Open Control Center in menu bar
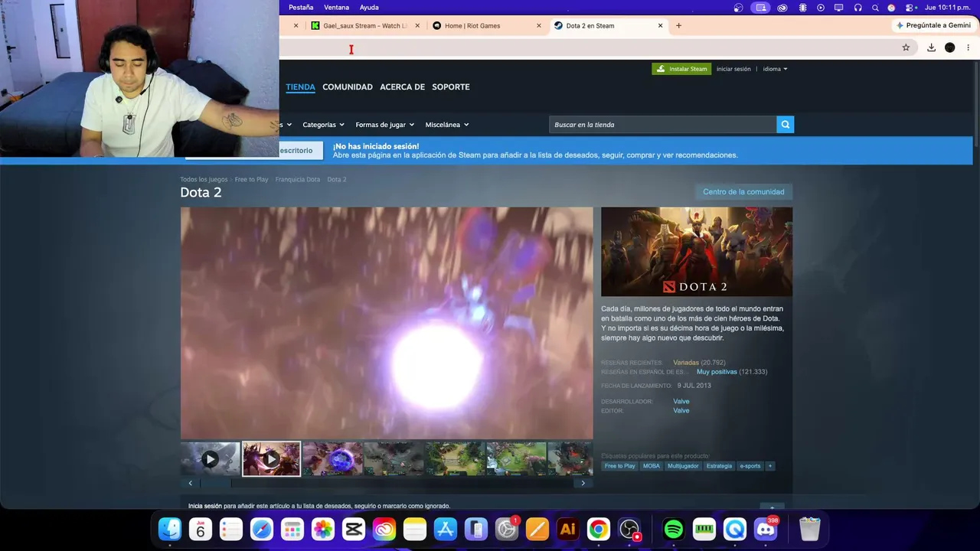This screenshot has height=551, width=980. point(908,8)
